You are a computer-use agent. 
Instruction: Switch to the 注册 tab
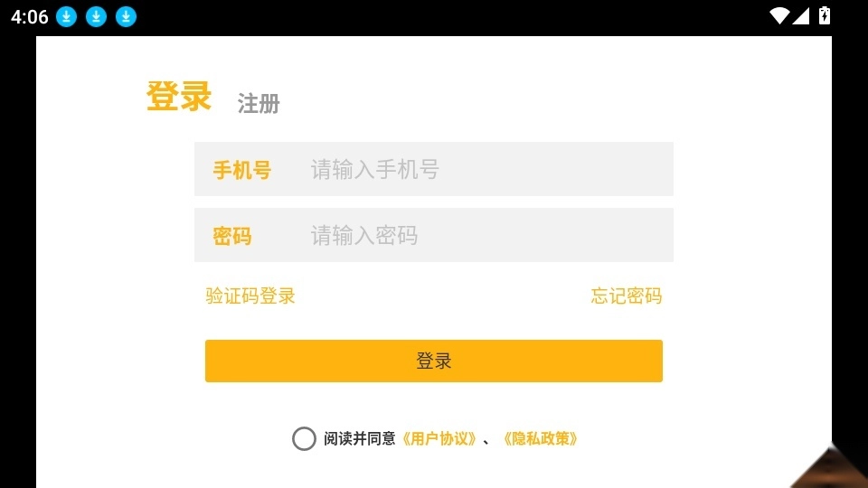pyautogui.click(x=259, y=104)
